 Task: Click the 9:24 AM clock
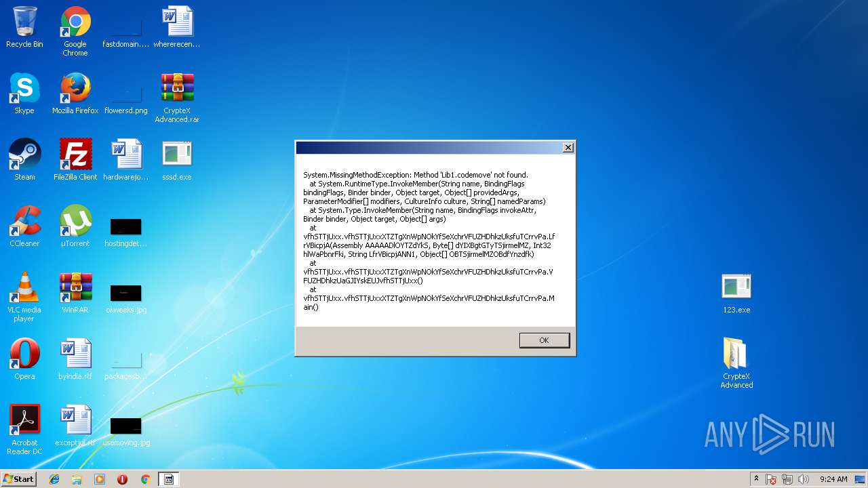[833, 479]
